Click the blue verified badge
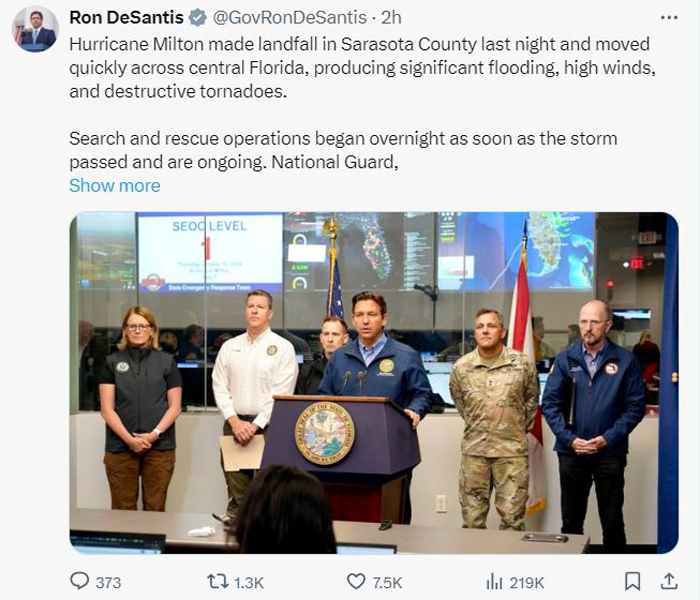The width and height of the screenshot is (700, 600). 198,18
